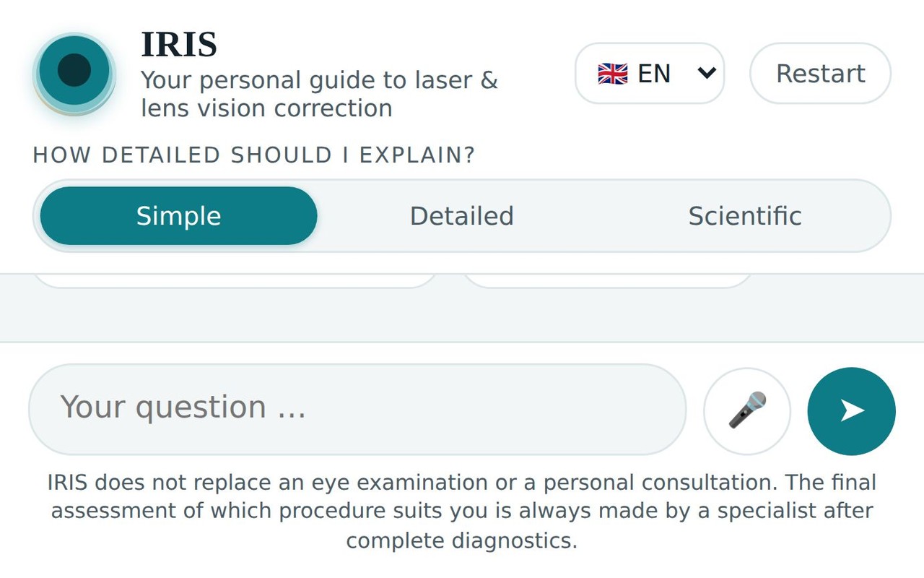
Task: Send the question with the arrow button
Action: [852, 411]
